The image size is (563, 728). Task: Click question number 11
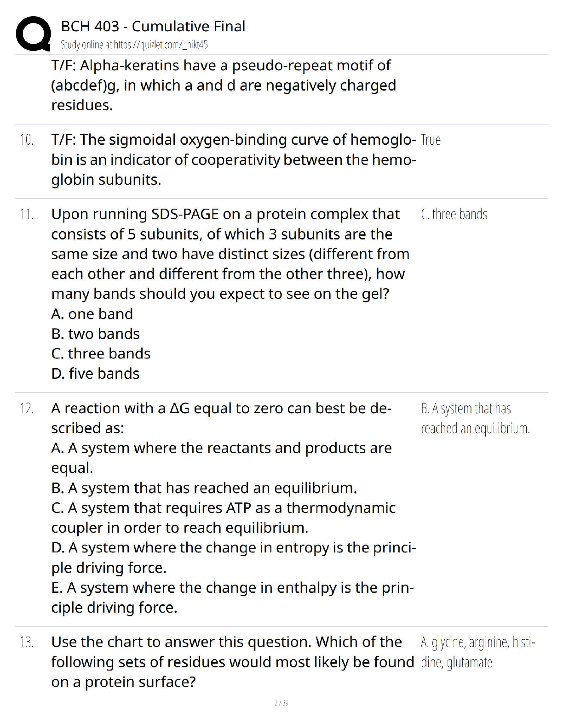pos(27,215)
